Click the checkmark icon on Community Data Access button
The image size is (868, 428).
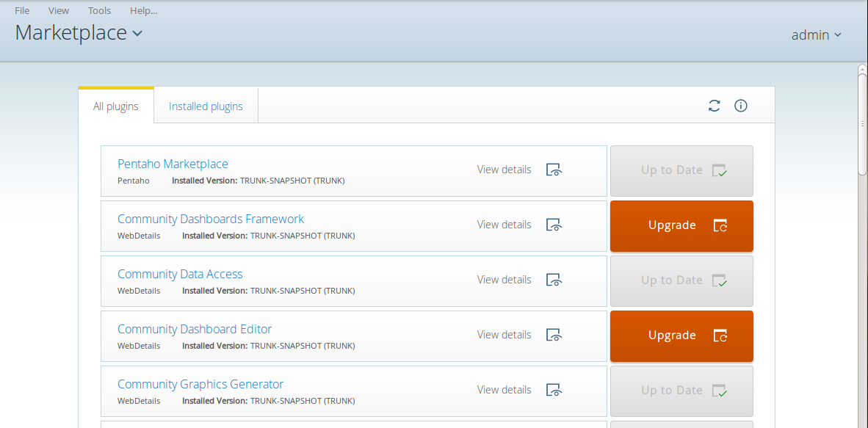720,280
